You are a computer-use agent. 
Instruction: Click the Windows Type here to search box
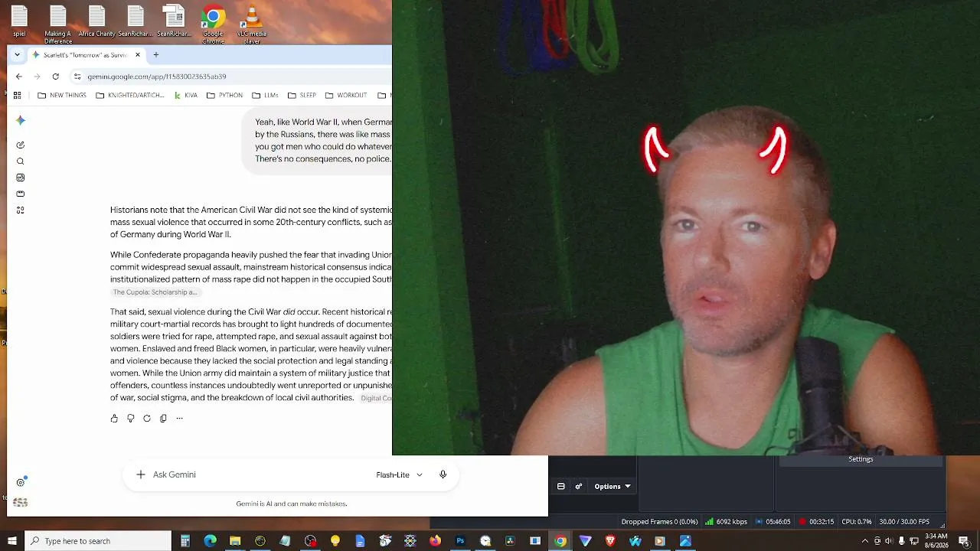[98, 541]
